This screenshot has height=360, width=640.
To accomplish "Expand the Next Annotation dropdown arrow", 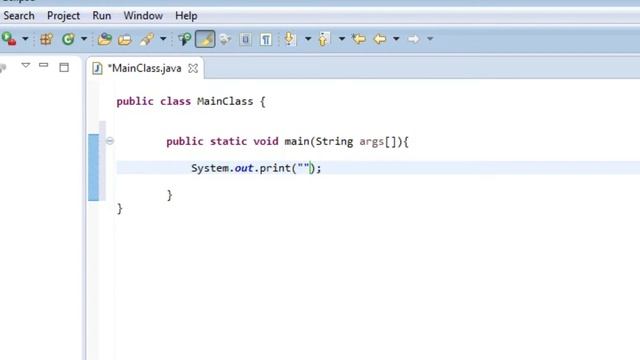I will 308,39.
